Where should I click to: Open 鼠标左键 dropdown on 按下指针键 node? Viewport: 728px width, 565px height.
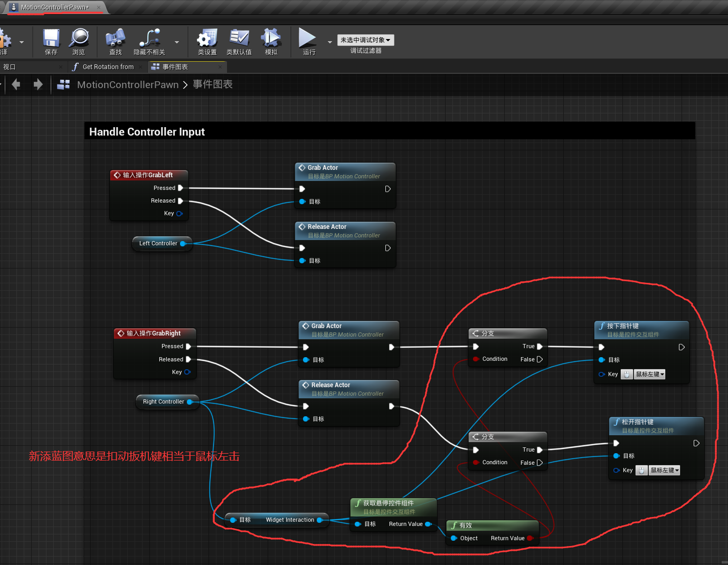(649, 374)
